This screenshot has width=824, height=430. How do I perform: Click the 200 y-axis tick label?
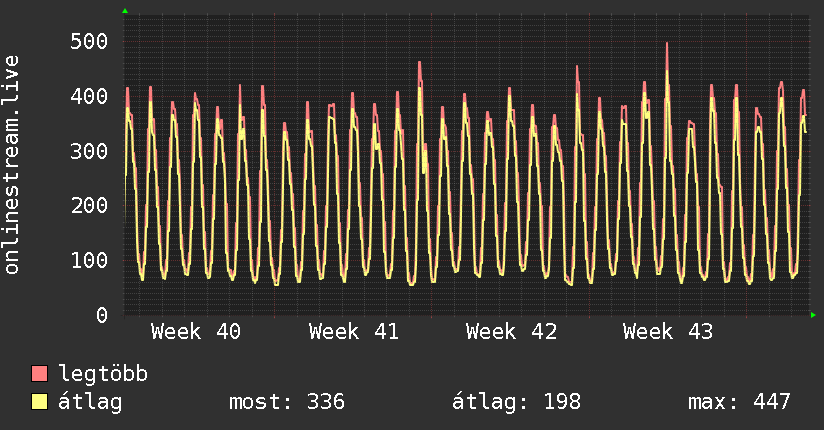(88, 206)
